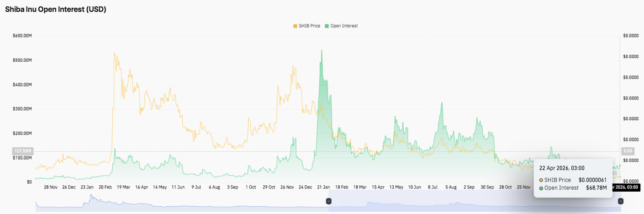Click the black crosshair date label on the x-axis
644x214 pixels.
pyautogui.click(x=627, y=187)
